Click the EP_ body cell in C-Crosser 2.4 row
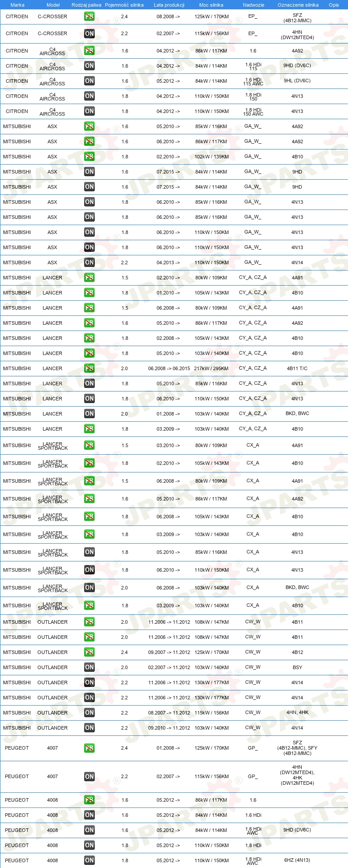This screenshot has width=348, height=868. (253, 16)
